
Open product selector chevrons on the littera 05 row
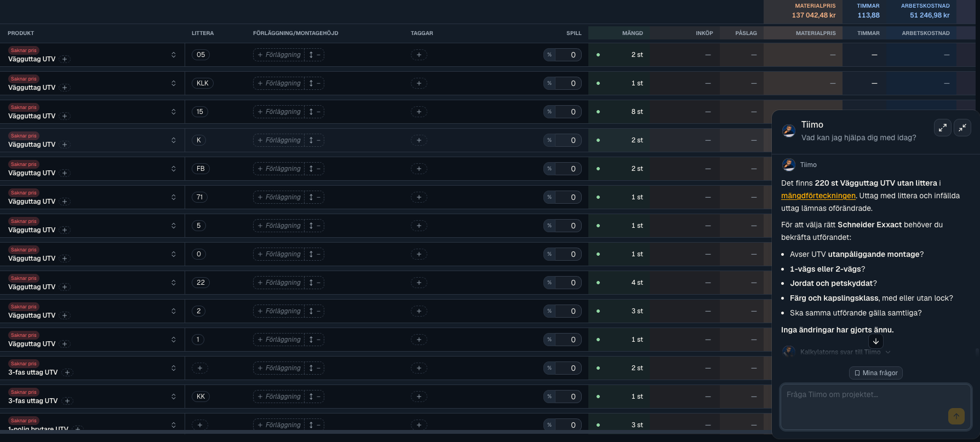click(x=174, y=55)
